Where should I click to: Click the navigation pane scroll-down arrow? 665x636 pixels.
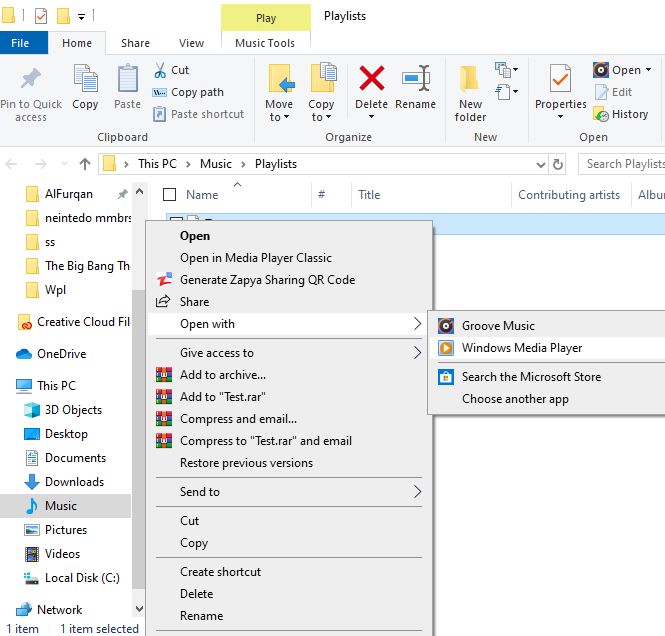pyautogui.click(x=139, y=609)
